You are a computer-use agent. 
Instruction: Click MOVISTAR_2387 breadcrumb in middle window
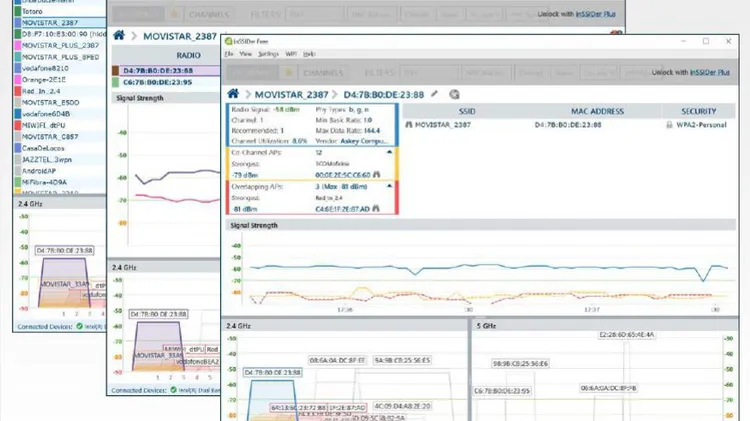pos(180,36)
